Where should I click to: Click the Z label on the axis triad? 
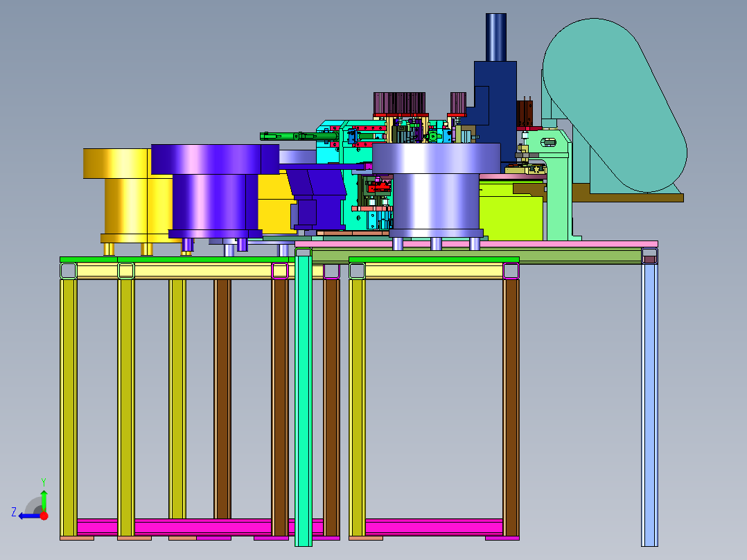pos(14,512)
